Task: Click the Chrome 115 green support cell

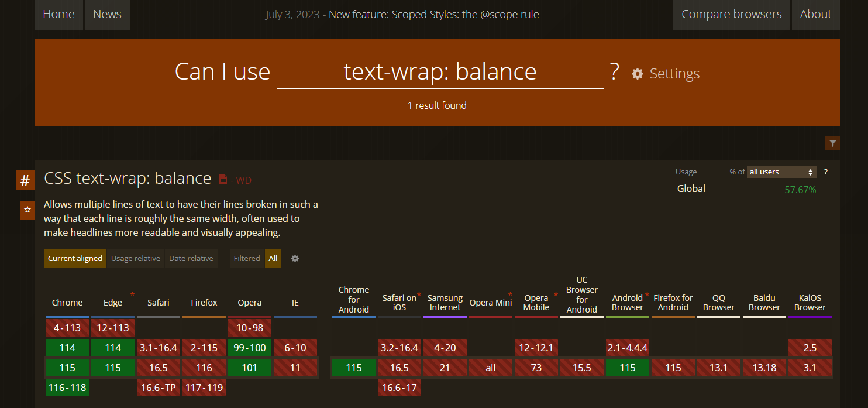Action: point(67,368)
